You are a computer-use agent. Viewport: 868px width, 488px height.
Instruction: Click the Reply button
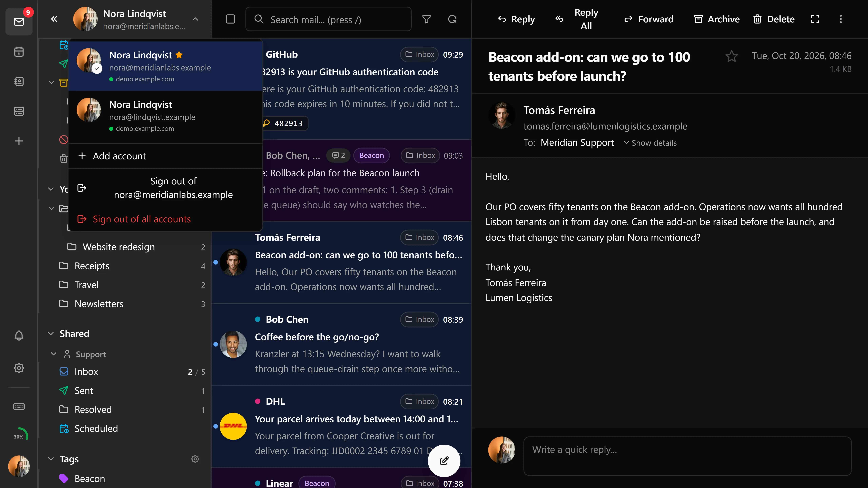click(516, 19)
